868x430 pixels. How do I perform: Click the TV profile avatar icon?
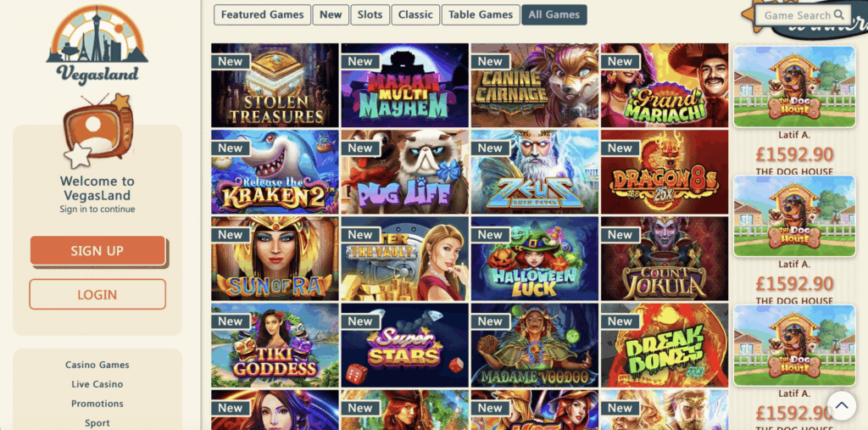pyautogui.click(x=98, y=131)
